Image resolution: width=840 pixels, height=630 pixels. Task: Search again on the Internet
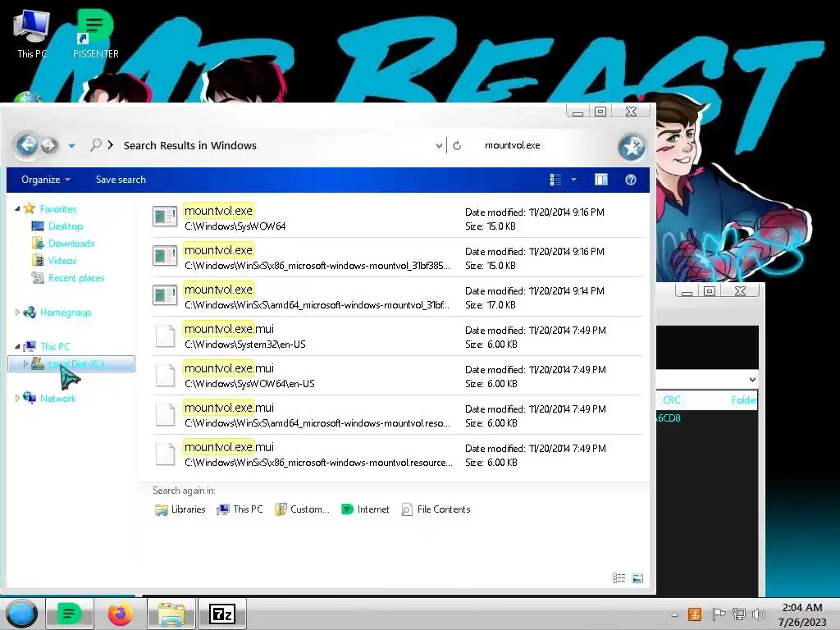(x=365, y=509)
